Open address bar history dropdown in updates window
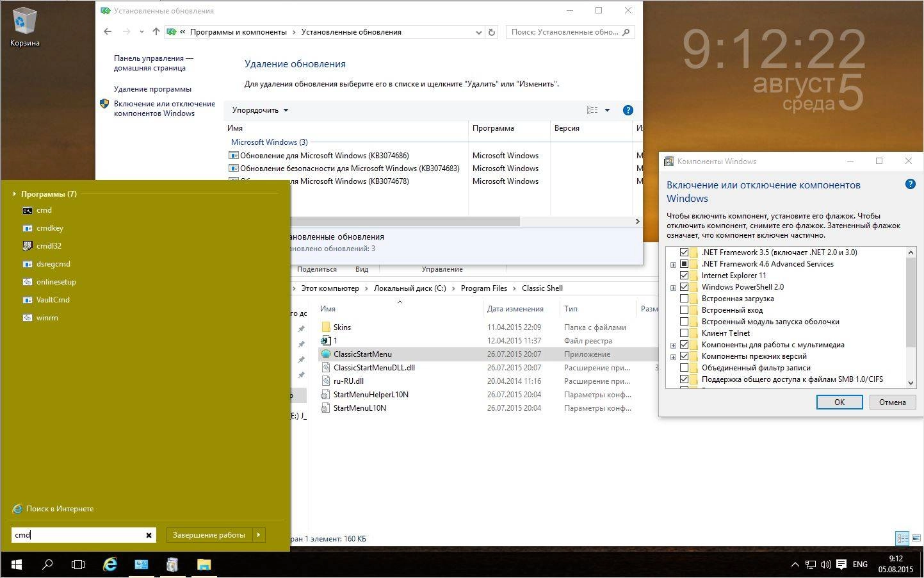Screen dimensions: 924x578 point(478,32)
